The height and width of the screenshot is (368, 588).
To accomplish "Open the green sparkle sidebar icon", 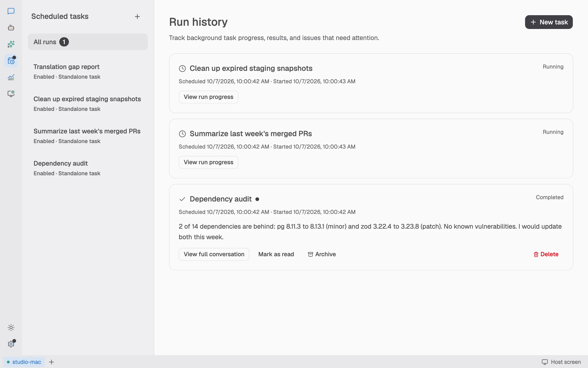I will click(x=11, y=44).
